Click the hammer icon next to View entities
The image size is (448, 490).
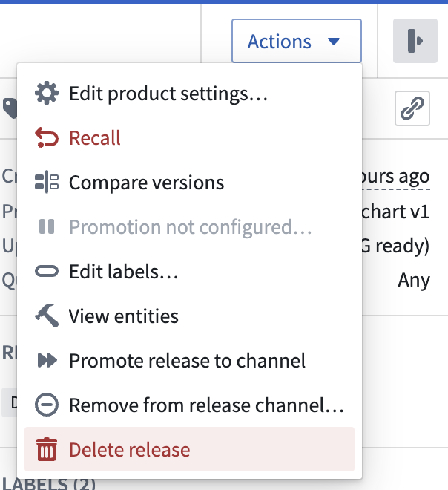(x=47, y=316)
